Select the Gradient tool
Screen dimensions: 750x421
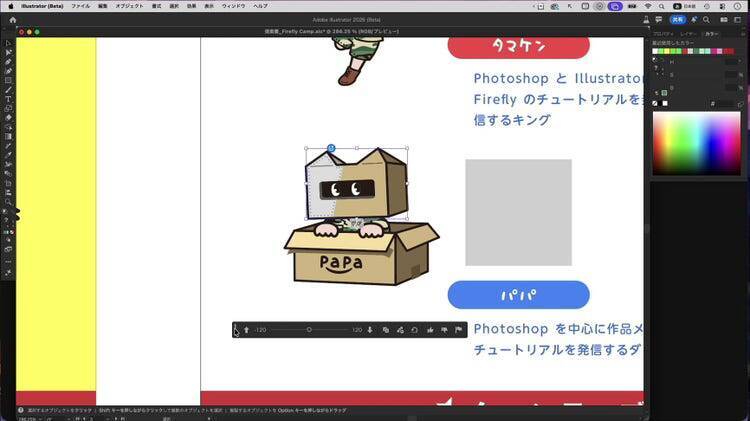coord(8,136)
